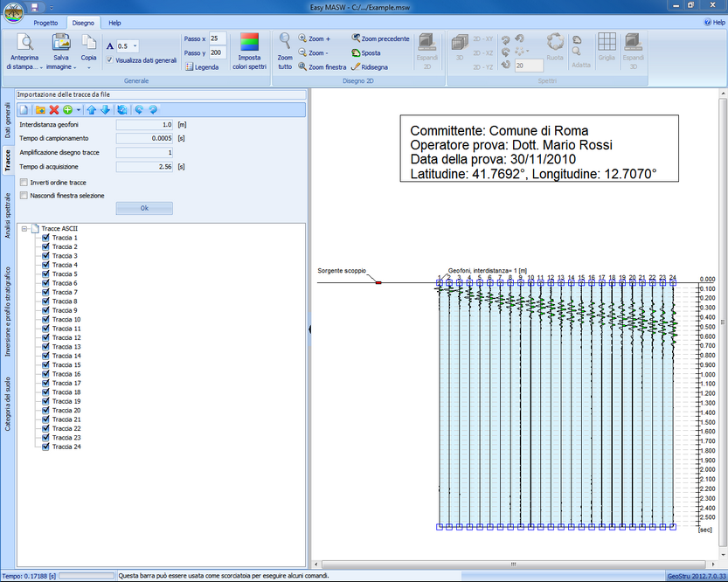Viewport: 728px width, 582px height.
Task: Select the Disegno ribbon tab
Action: [83, 23]
